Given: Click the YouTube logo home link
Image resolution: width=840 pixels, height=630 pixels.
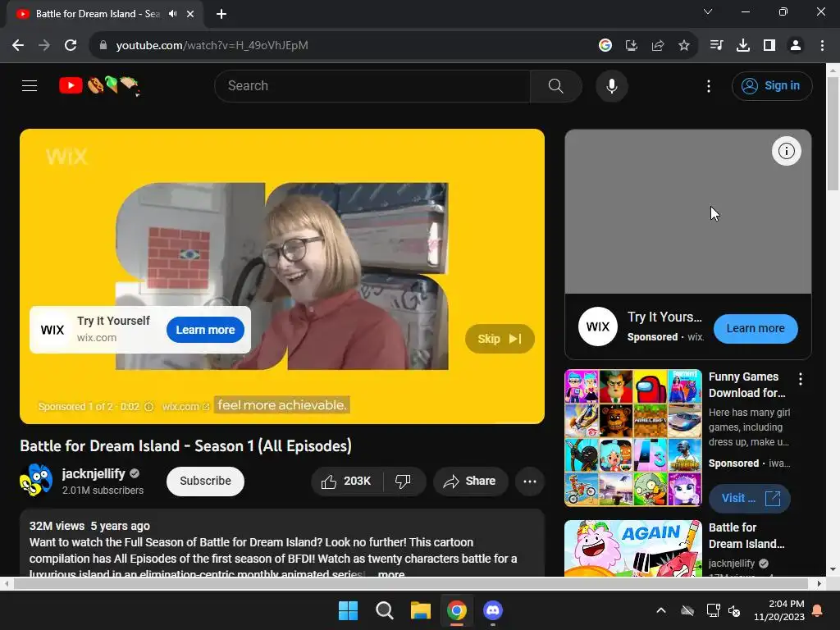Looking at the screenshot, I should click(99, 85).
